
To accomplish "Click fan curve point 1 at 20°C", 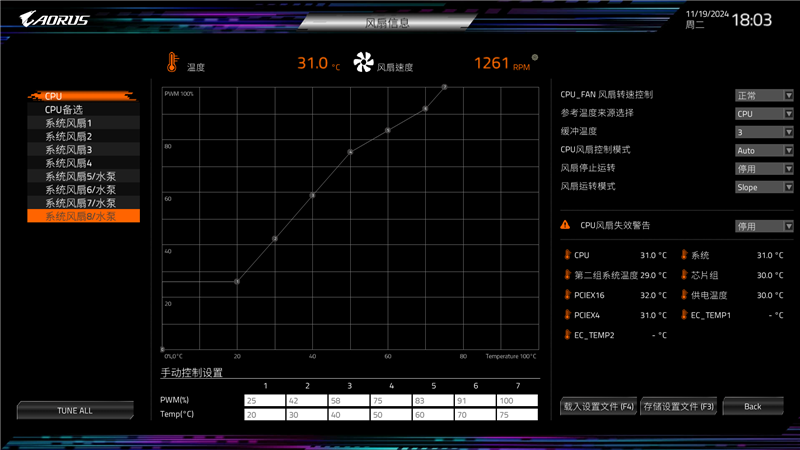I will click(x=237, y=282).
